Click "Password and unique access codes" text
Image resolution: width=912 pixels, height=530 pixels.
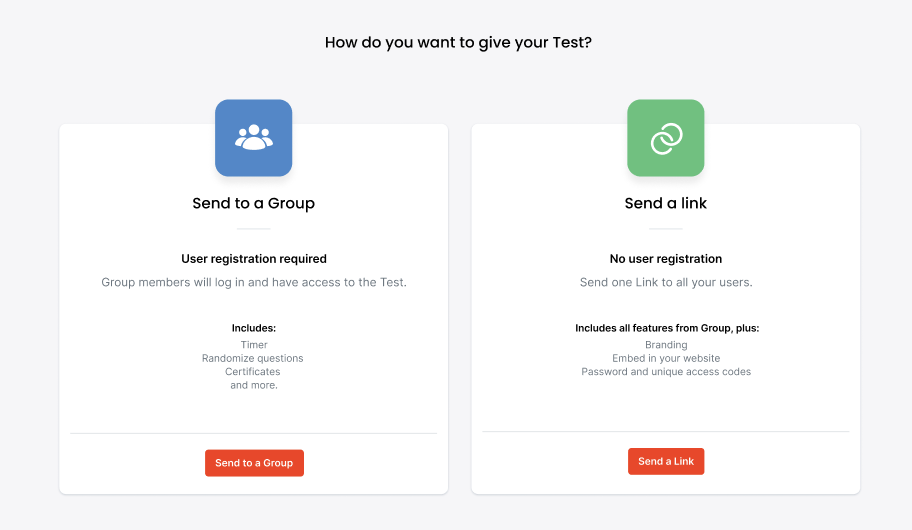pyautogui.click(x=665, y=372)
